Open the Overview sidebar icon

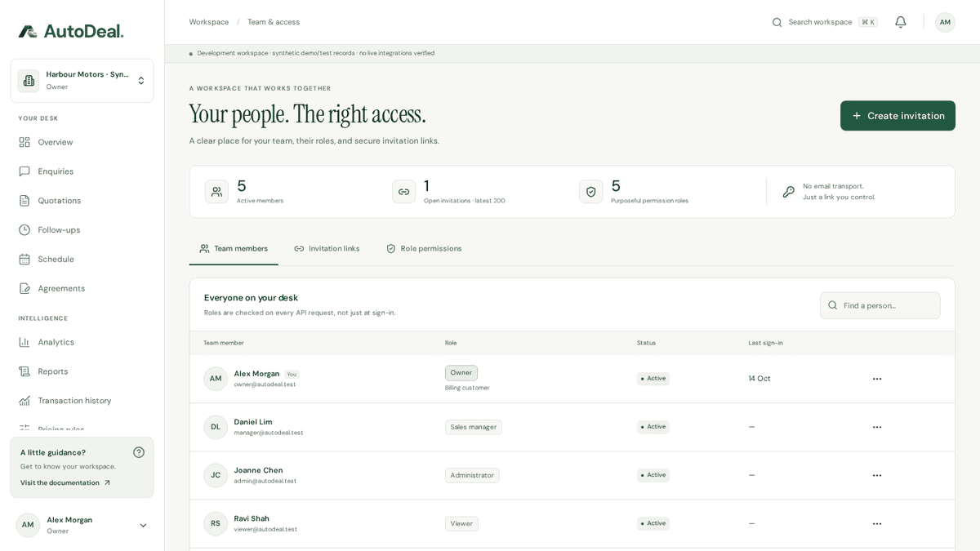pyautogui.click(x=24, y=142)
